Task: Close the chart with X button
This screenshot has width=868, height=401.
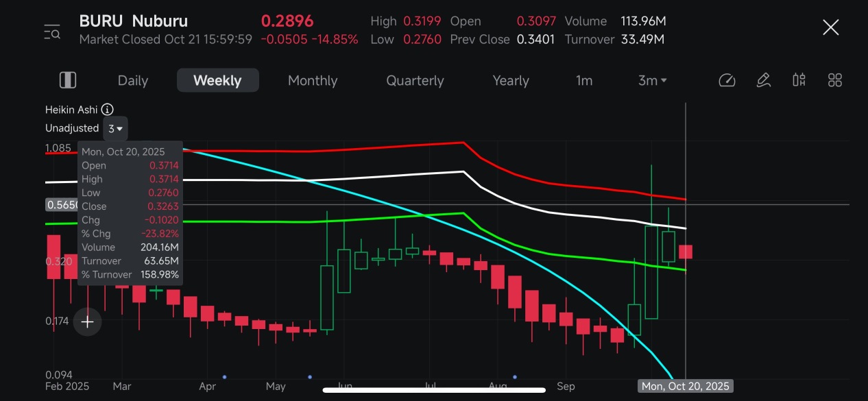Action: click(830, 28)
